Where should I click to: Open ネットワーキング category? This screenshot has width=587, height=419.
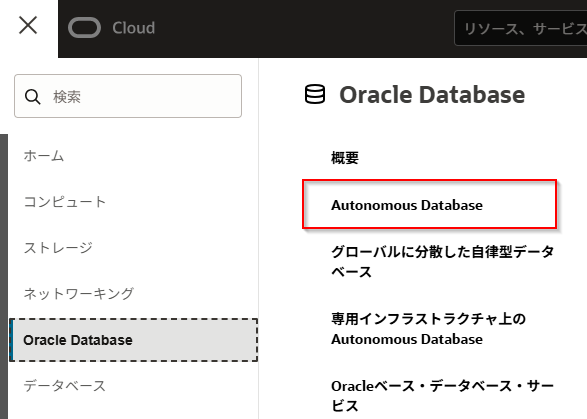click(x=79, y=294)
